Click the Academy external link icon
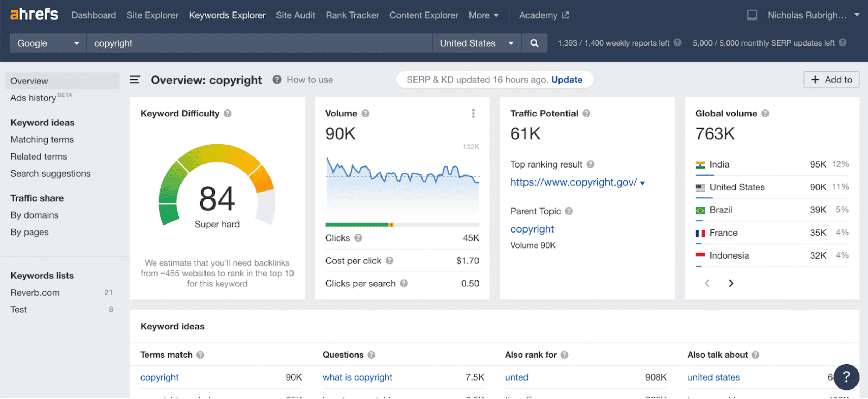 pyautogui.click(x=565, y=15)
